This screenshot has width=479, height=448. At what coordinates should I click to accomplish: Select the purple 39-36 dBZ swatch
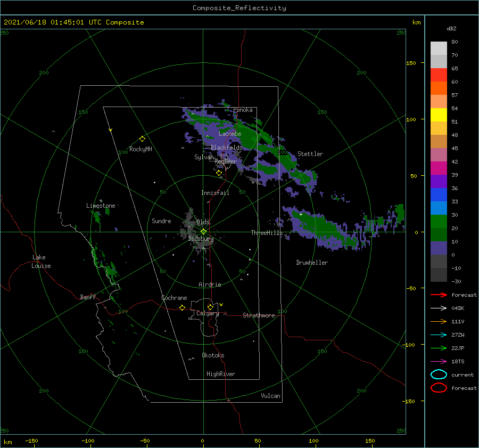439,181
